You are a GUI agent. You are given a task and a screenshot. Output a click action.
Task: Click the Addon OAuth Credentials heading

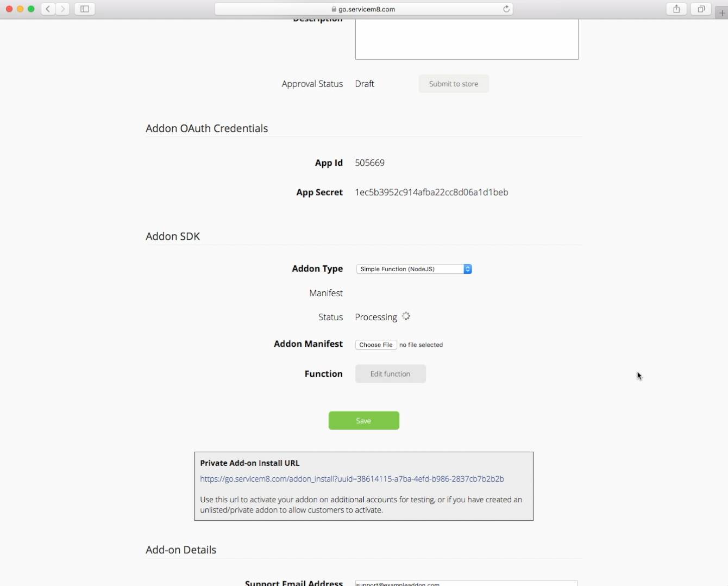click(x=206, y=128)
